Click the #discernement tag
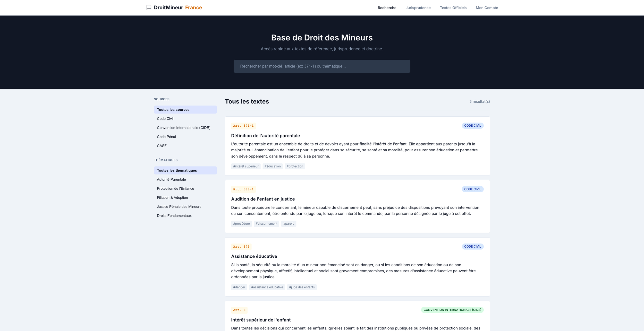Screen dimensions: 644x331 click(266, 224)
